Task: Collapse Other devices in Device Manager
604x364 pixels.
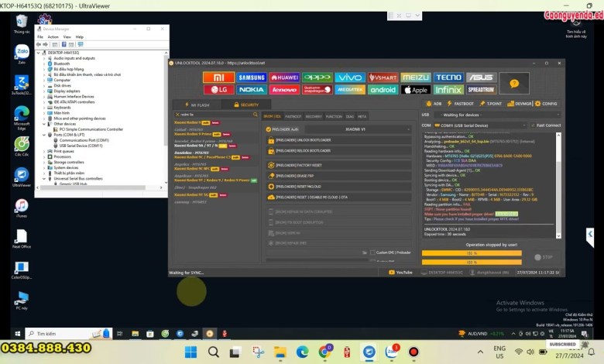Action: [44, 124]
